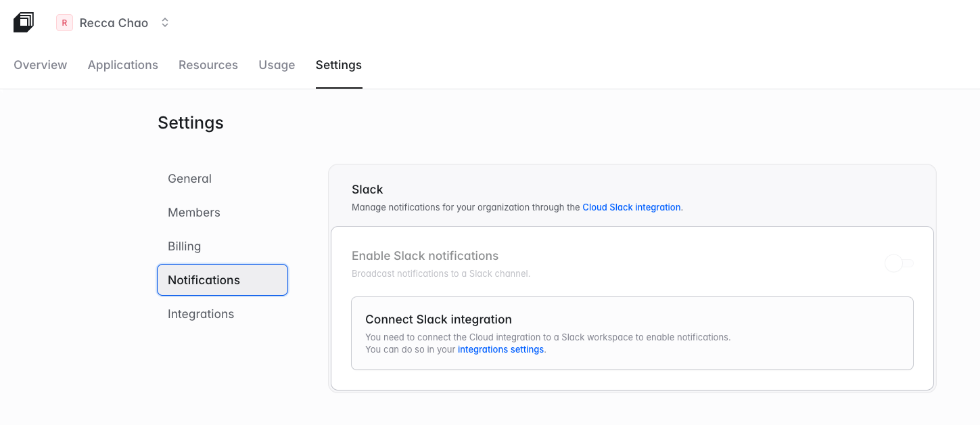Select the Settings tab
The height and width of the screenshot is (425, 980).
[338, 65]
